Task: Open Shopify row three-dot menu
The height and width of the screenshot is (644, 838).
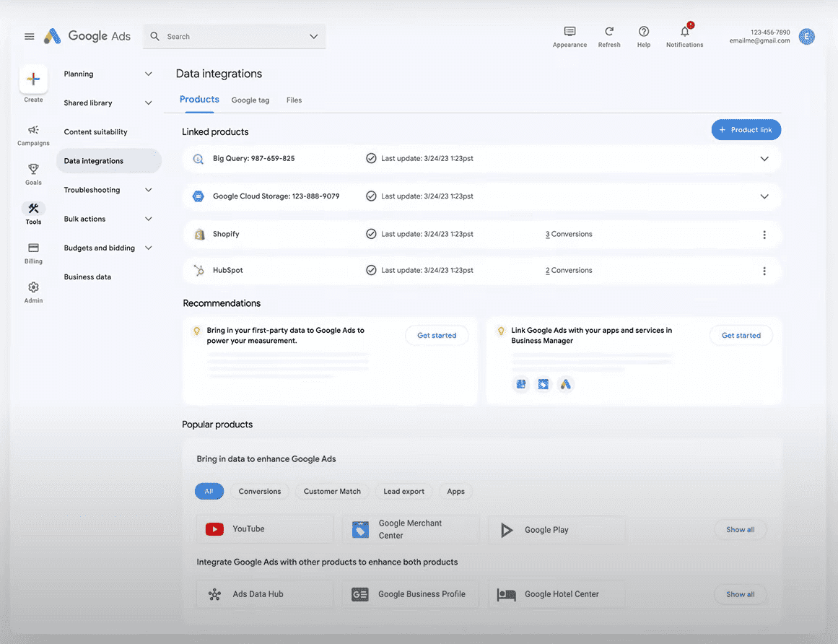Action: pyautogui.click(x=764, y=235)
